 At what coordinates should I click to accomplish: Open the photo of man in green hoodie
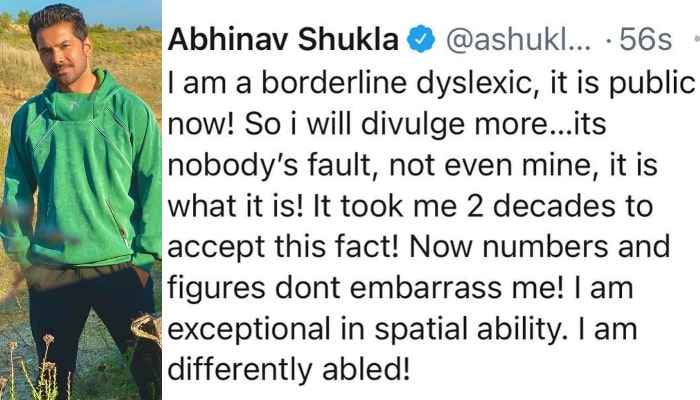[80, 200]
